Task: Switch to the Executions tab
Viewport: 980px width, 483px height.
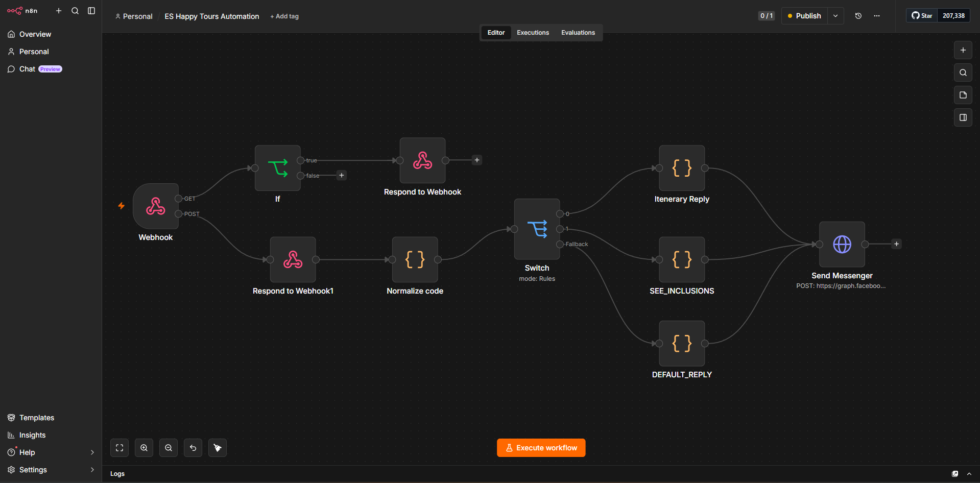Action: click(x=533, y=33)
